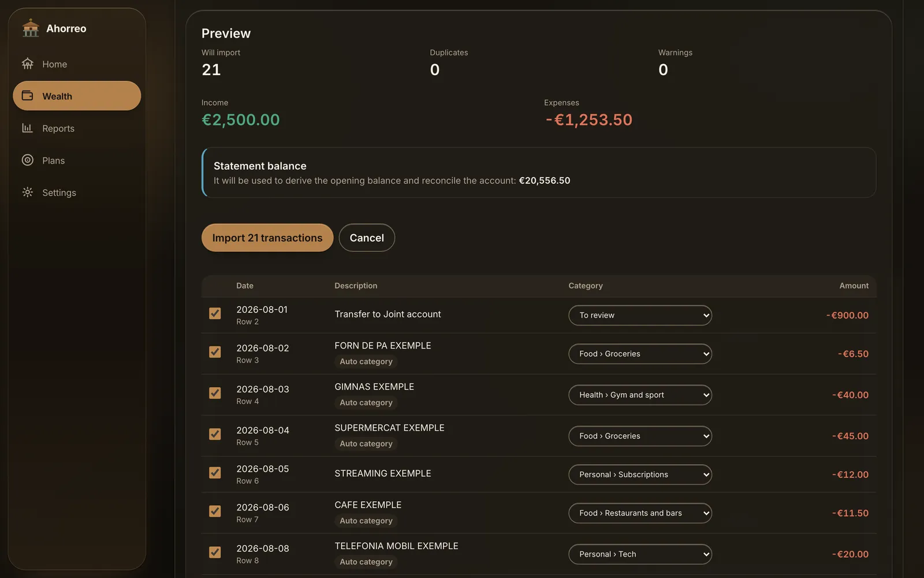Go to the Plans page
Image resolution: width=924 pixels, height=578 pixels.
tap(77, 160)
